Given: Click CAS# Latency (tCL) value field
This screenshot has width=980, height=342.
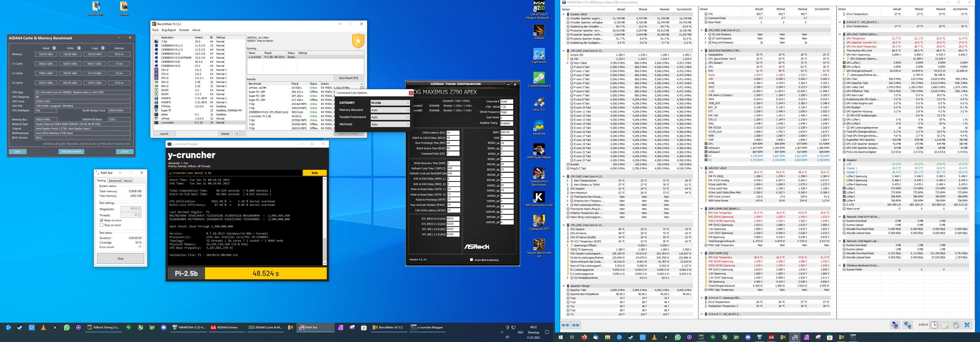Looking at the screenshot, I should (453, 133).
